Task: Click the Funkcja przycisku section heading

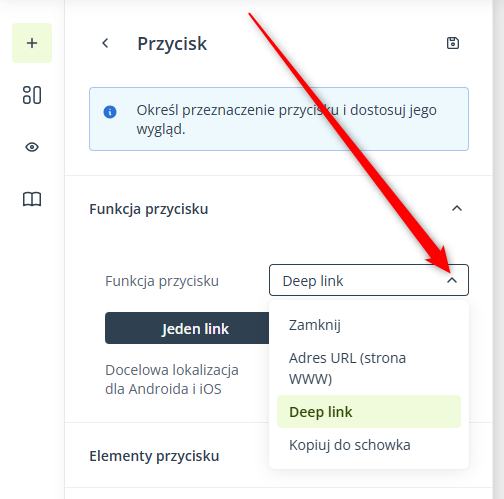Action: coord(149,209)
